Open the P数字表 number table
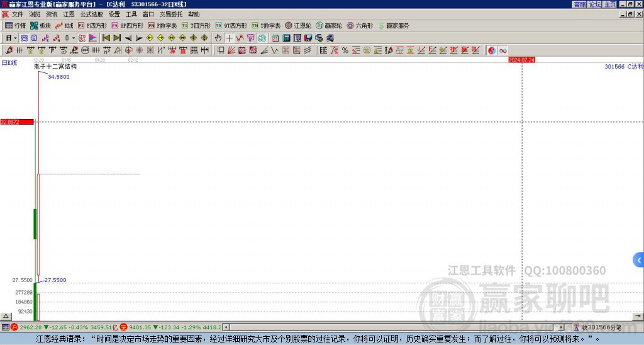Image resolution: width=644 pixels, height=345 pixels. (x=162, y=25)
